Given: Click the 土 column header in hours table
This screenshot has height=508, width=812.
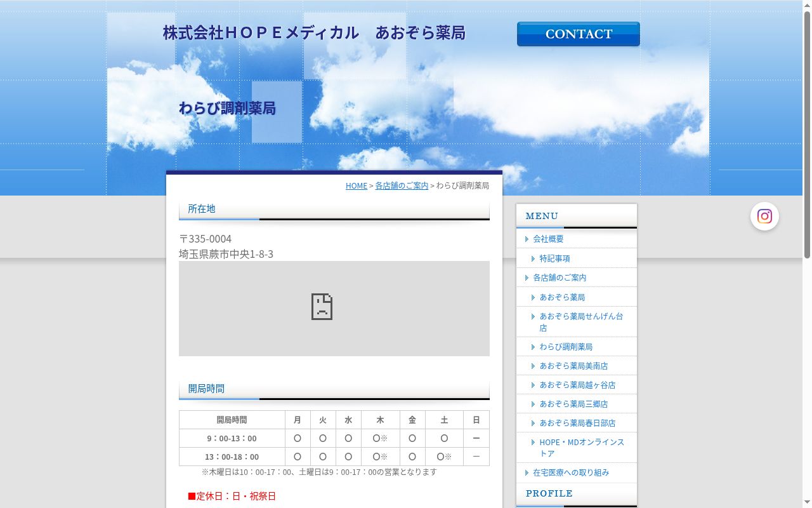Looking at the screenshot, I should (444, 420).
